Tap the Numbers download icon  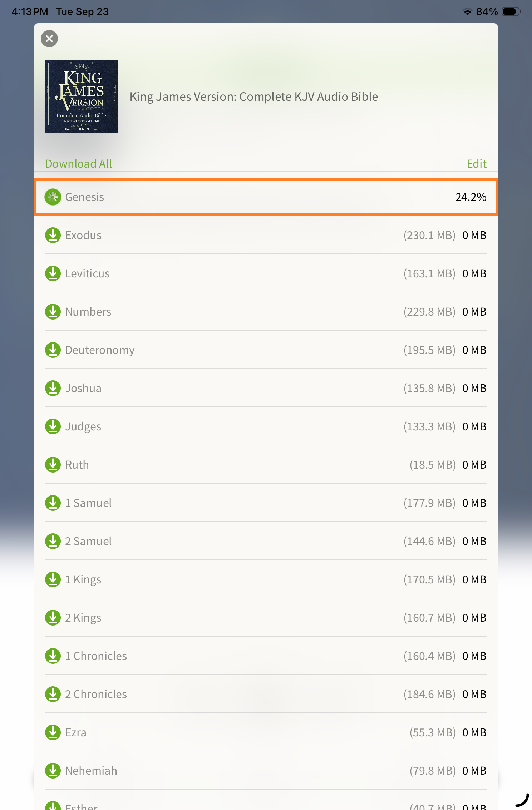(53, 312)
